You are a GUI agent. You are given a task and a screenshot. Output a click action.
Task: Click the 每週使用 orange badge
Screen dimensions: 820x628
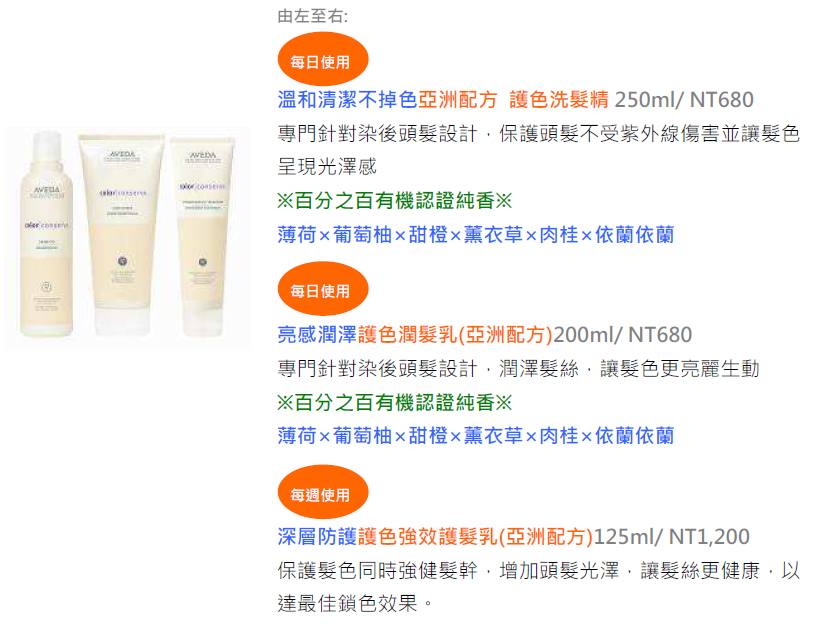(323, 493)
